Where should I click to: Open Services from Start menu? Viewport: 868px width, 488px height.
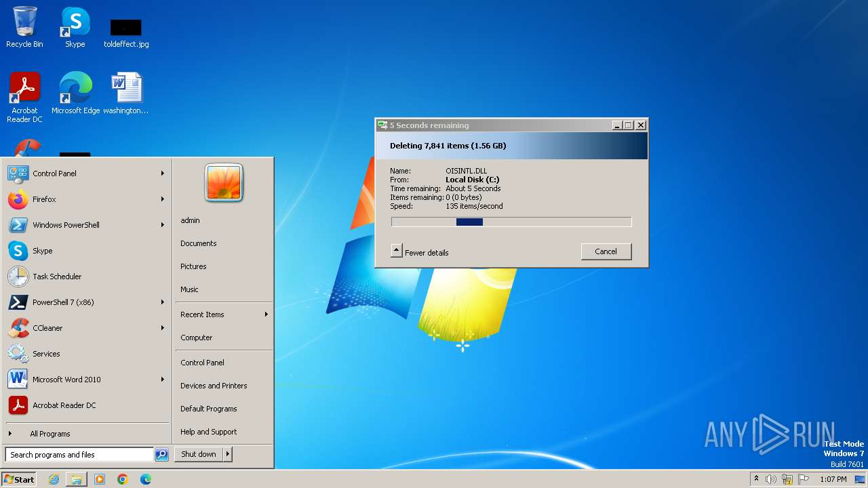pos(87,354)
